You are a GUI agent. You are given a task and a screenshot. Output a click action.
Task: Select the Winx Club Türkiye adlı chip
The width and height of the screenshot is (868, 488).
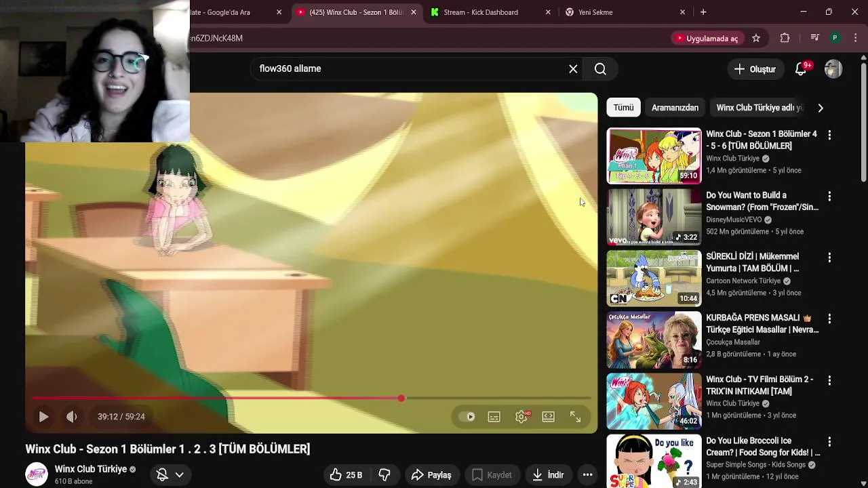coord(759,108)
